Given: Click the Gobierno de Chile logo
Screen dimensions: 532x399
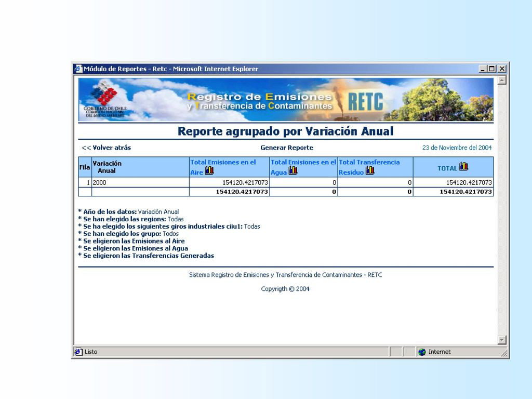Looking at the screenshot, I should 105,99.
